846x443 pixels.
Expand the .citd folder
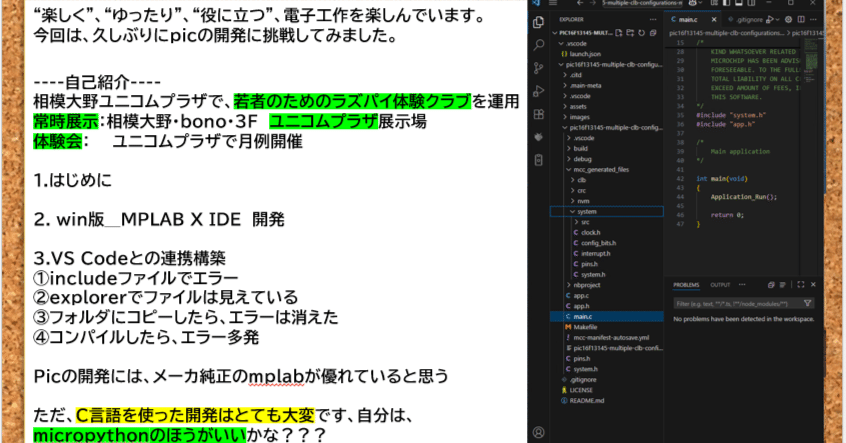click(606, 75)
